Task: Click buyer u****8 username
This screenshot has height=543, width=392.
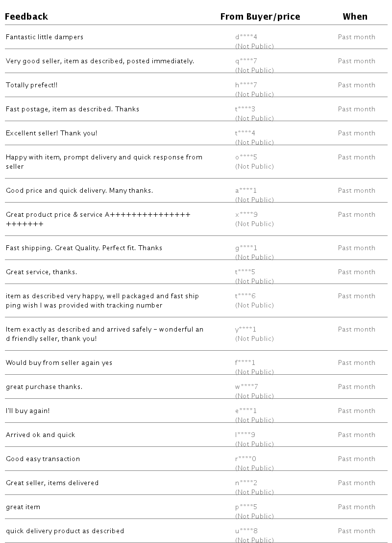Action: [246, 531]
